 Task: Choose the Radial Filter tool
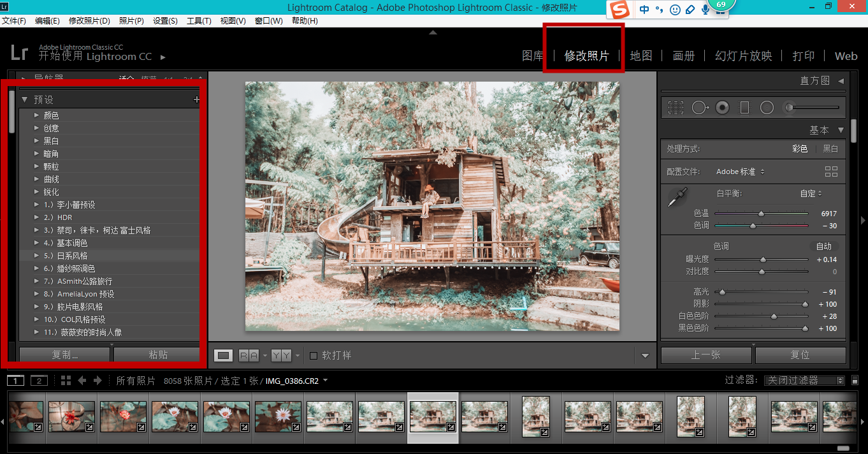(x=767, y=108)
